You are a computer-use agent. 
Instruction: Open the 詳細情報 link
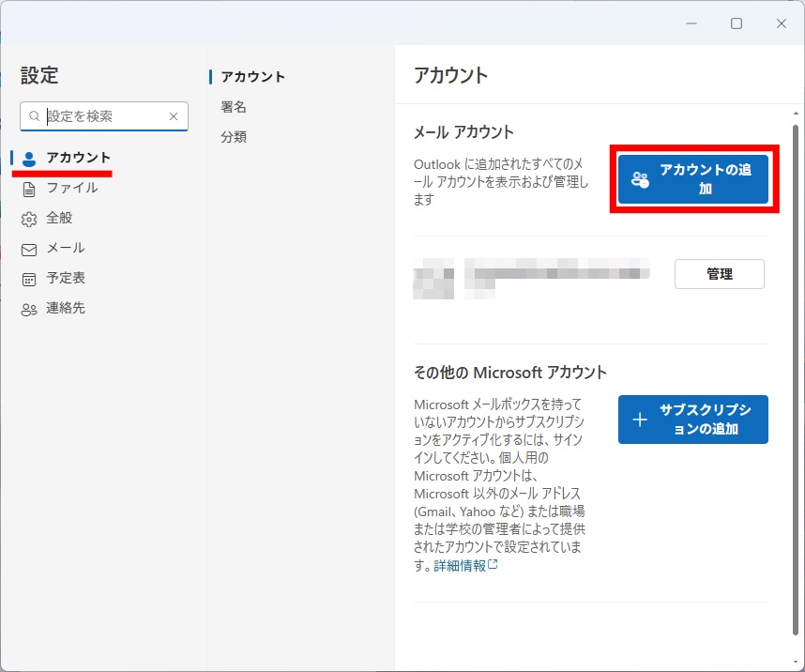(460, 566)
